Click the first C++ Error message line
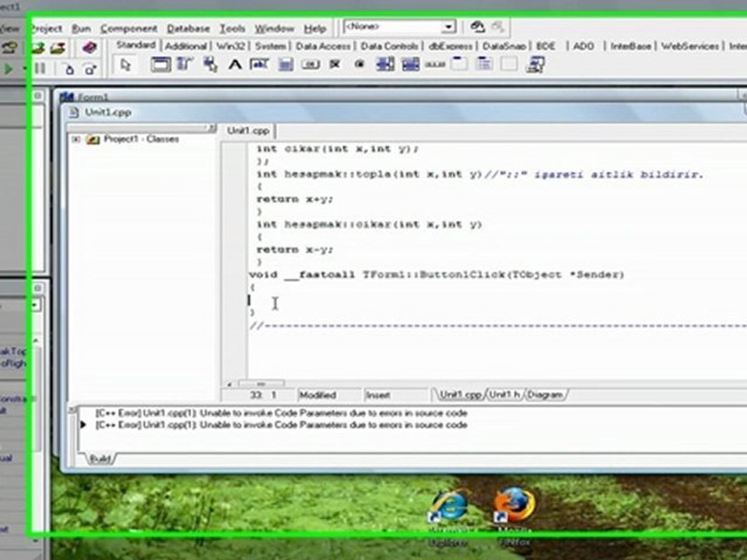 [x=281, y=413]
